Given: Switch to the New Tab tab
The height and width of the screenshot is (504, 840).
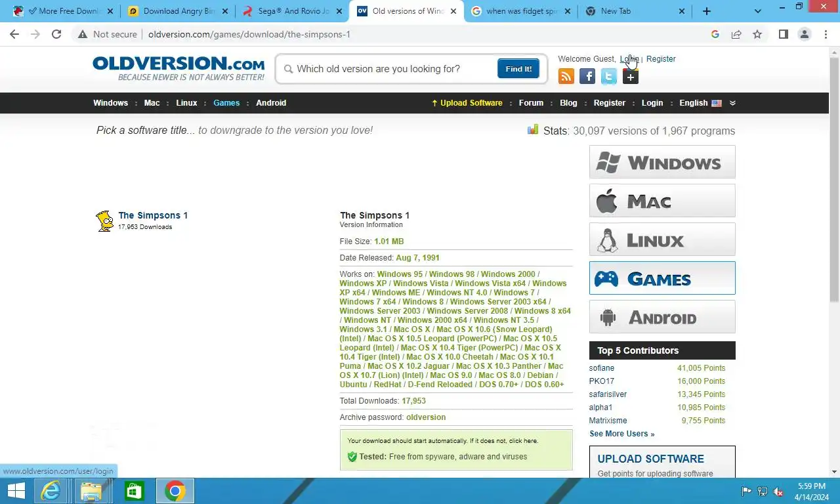Looking at the screenshot, I should pyautogui.click(x=635, y=11).
